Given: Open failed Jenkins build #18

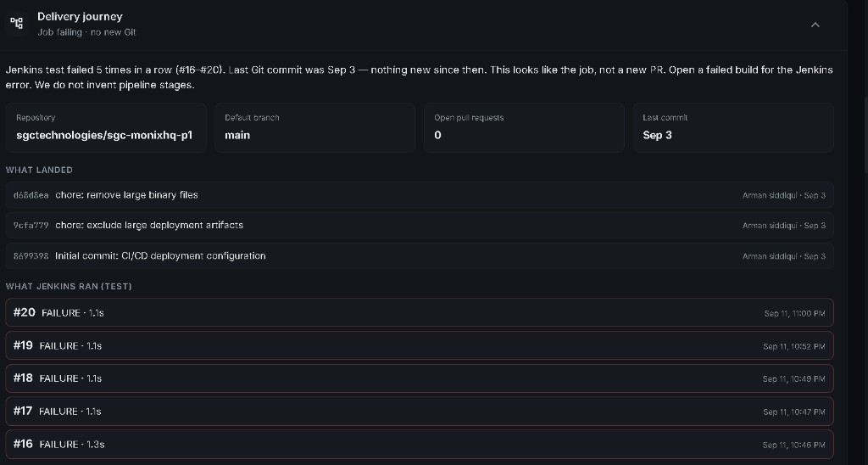Looking at the screenshot, I should [x=420, y=378].
